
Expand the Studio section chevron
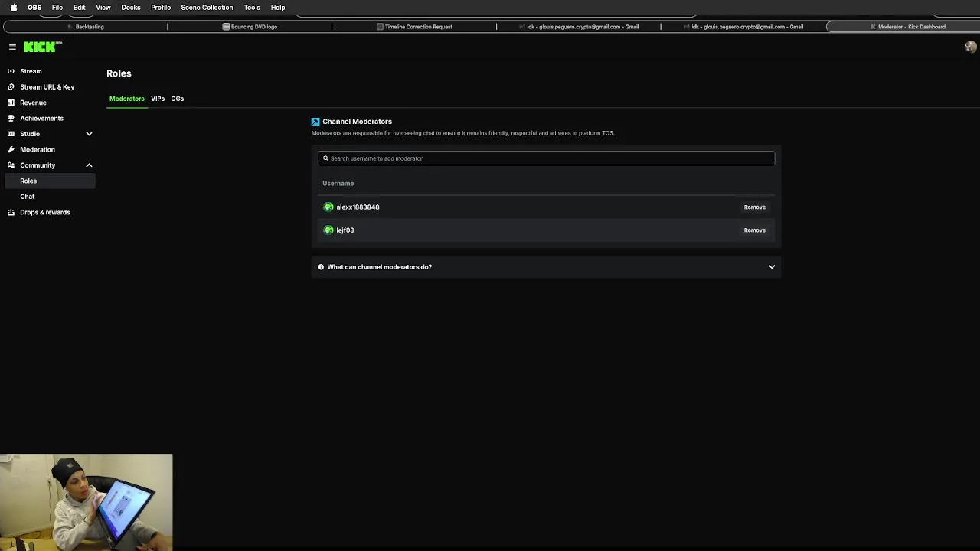[89, 134]
